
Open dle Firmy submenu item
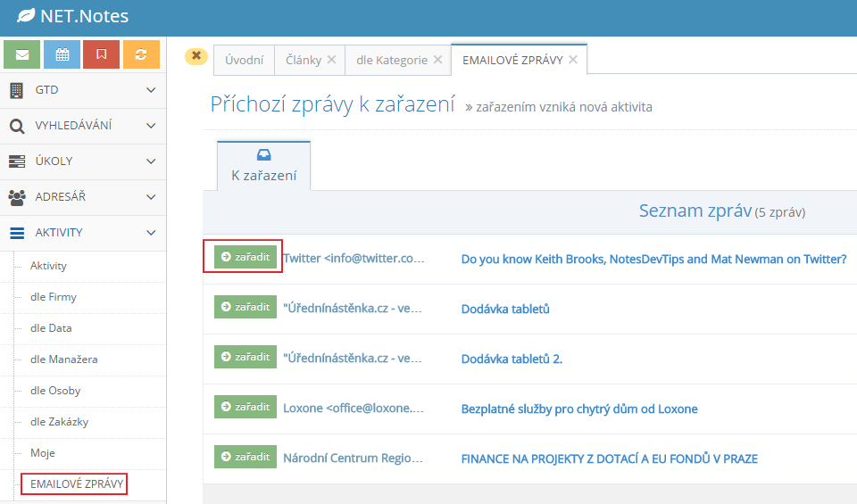point(53,297)
